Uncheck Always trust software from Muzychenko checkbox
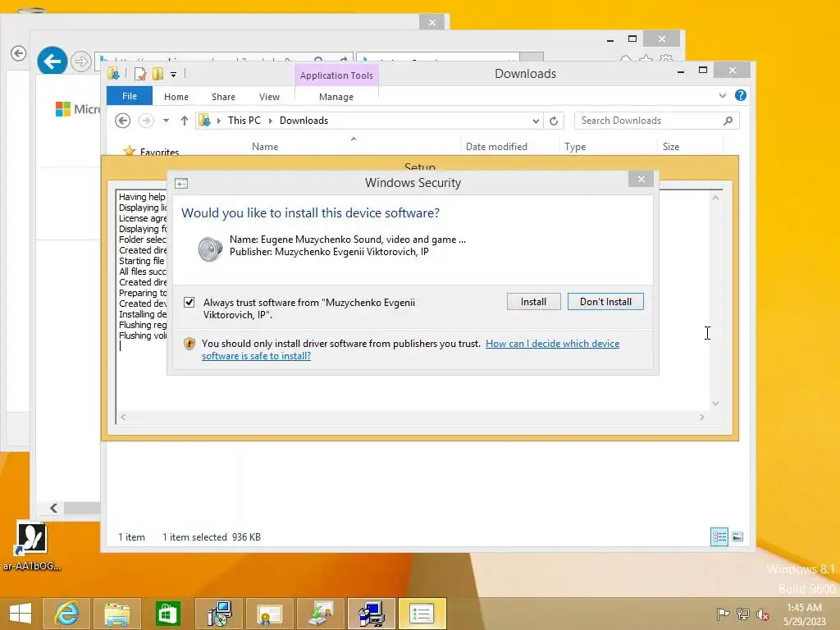The height and width of the screenshot is (630, 840). 189,302
